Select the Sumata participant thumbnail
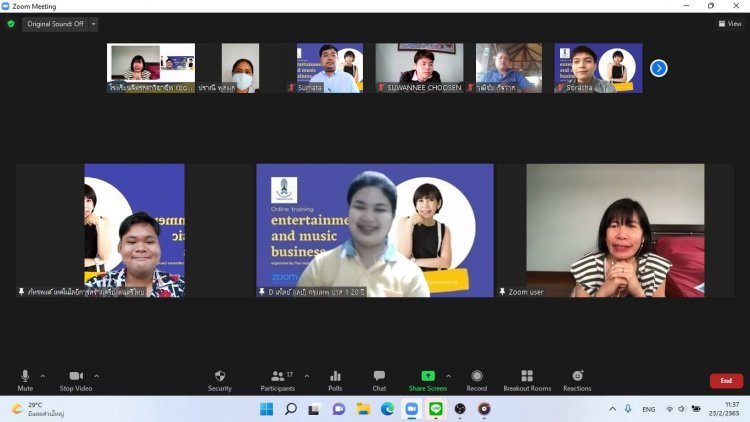Viewport: 750px width, 422px height. coord(330,68)
